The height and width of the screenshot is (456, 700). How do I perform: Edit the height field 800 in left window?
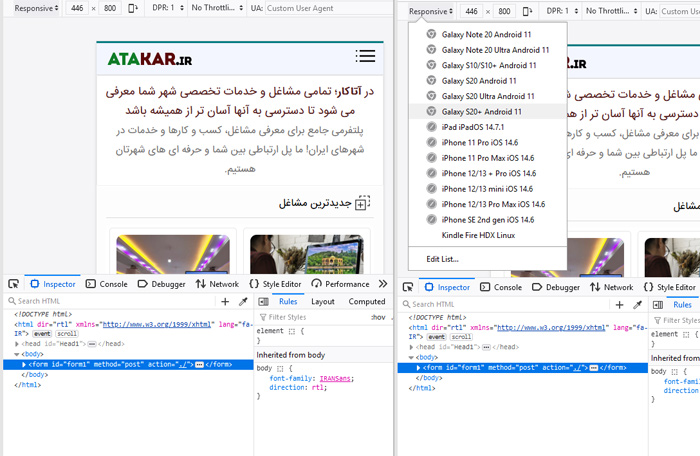point(110,8)
